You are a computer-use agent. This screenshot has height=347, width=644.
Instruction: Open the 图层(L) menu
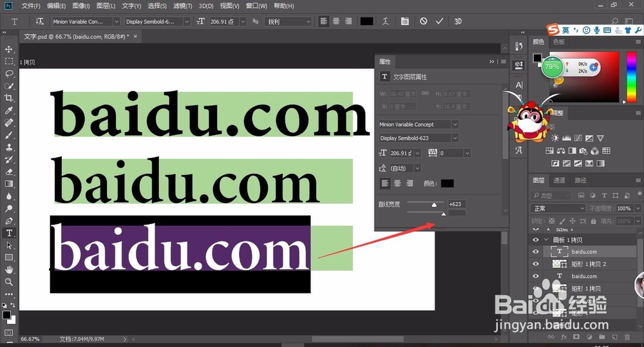pyautogui.click(x=106, y=6)
